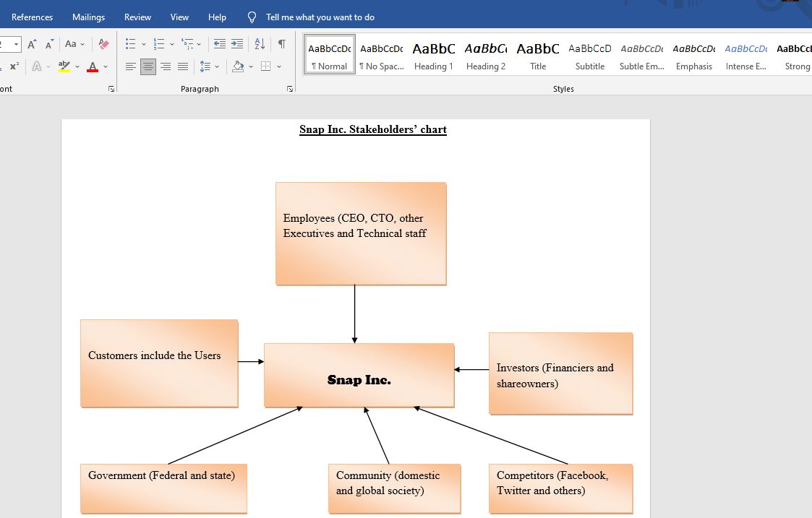Viewport: 812px width, 518px height.
Task: Toggle center alignment
Action: [148, 66]
